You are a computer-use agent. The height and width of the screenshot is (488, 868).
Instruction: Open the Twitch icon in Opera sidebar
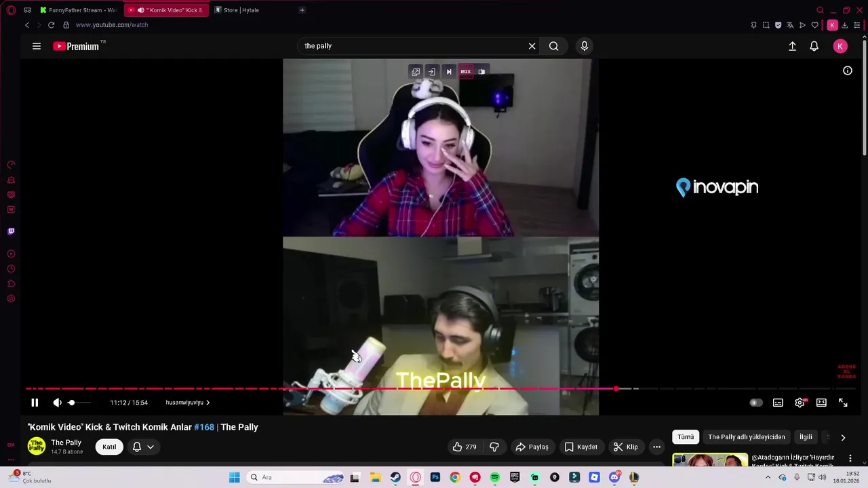point(11,231)
